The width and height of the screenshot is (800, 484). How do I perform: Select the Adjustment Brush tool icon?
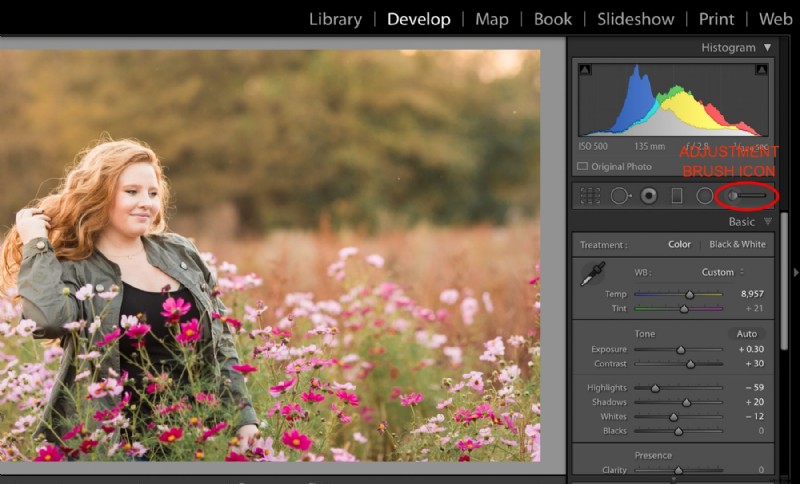(747, 196)
